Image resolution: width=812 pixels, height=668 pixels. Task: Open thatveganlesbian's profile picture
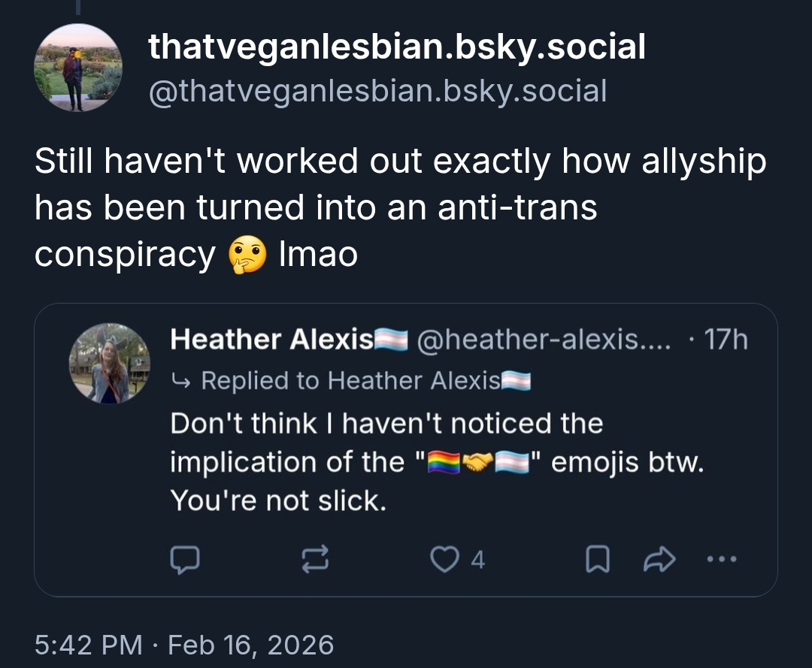click(77, 68)
